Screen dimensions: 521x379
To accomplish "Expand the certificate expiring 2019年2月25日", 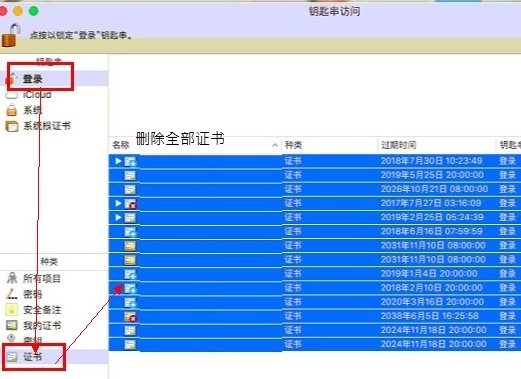I will (x=118, y=217).
